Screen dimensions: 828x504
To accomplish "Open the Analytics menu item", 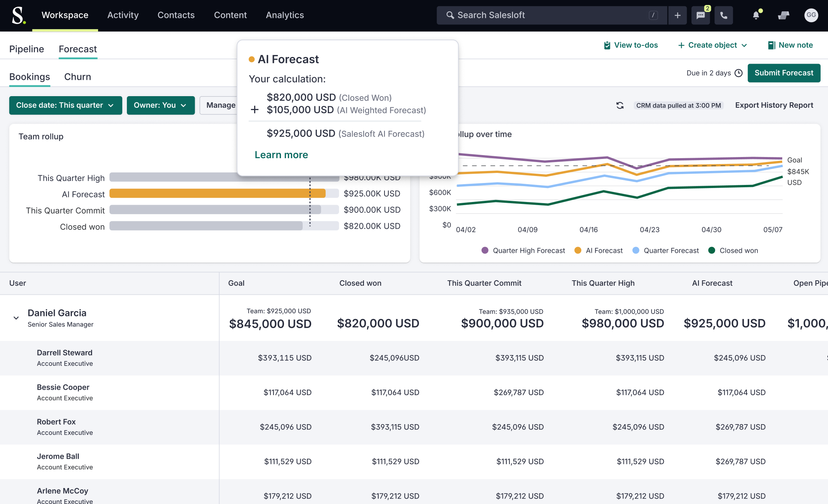I will point(285,15).
